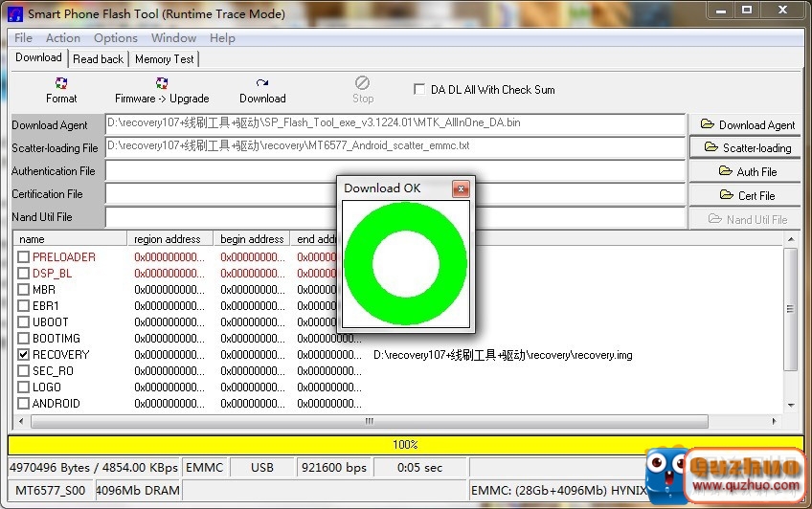812x509 pixels.
Task: Click the Format toolbar icon
Action: [61, 83]
